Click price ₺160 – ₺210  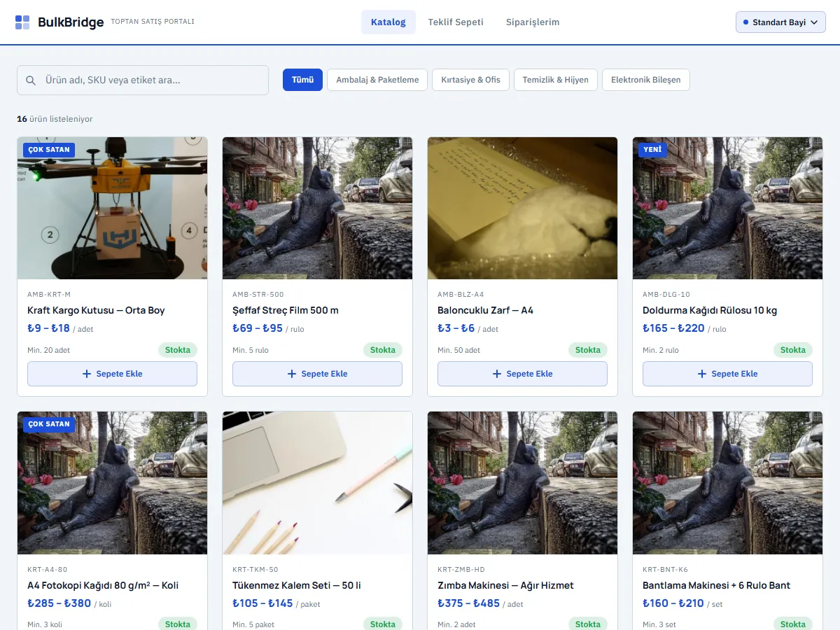(673, 603)
